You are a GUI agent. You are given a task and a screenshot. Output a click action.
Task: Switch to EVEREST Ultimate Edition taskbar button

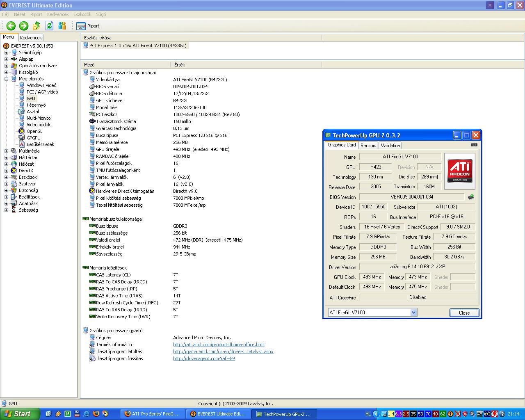point(219,414)
